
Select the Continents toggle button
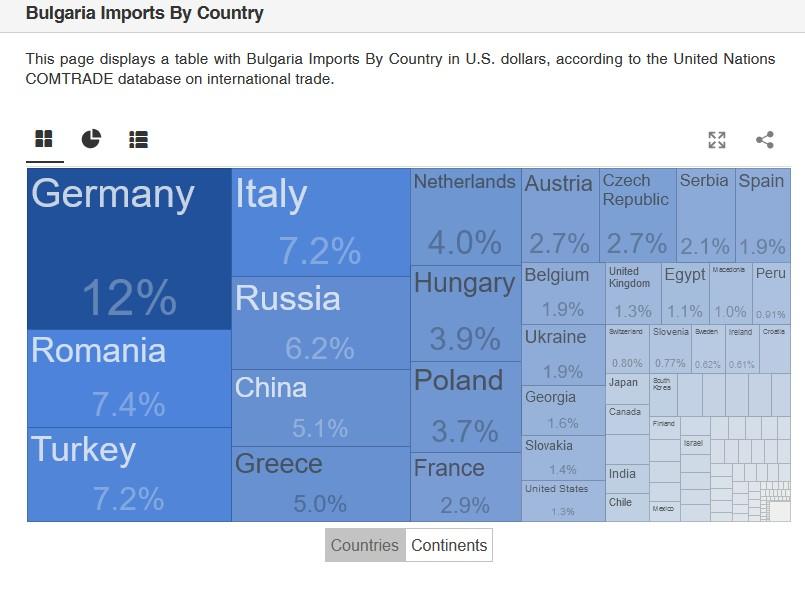[449, 545]
